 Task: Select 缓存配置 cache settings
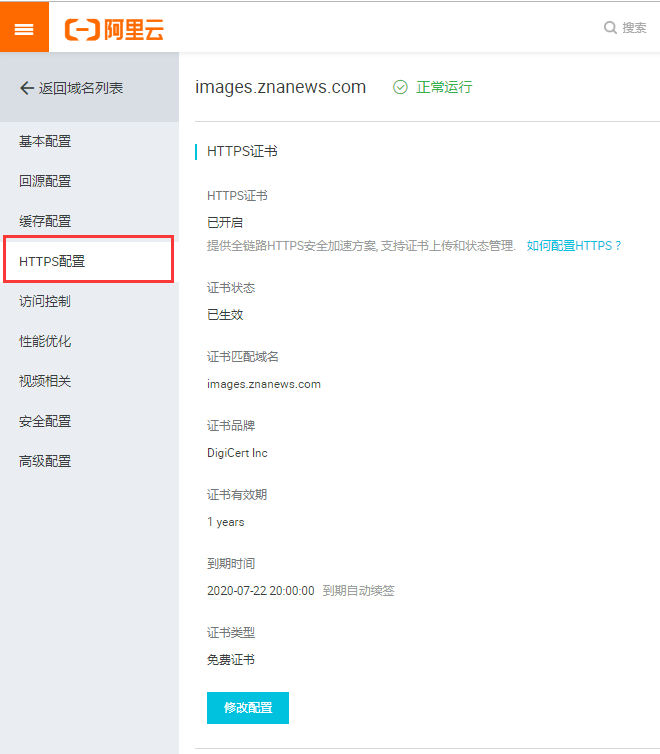pos(45,221)
